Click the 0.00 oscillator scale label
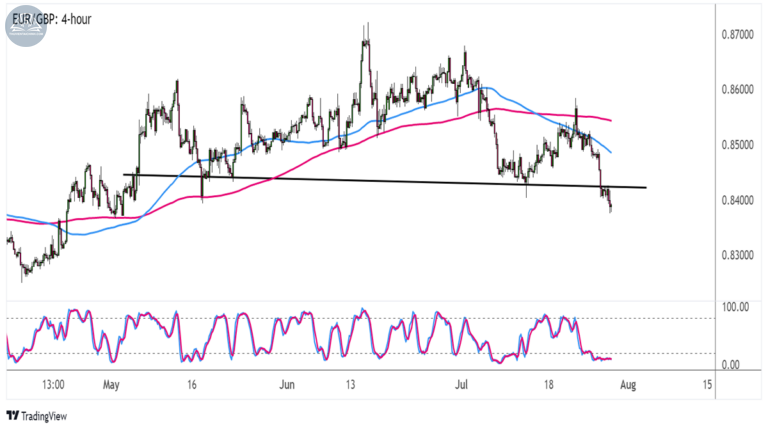The height and width of the screenshot is (432, 768). pos(731,365)
